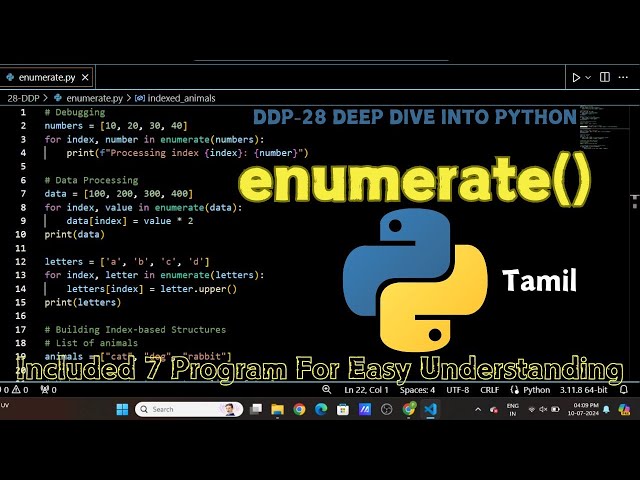640x480 pixels.
Task: Change end of line sequence CRLF
Action: pos(489,390)
